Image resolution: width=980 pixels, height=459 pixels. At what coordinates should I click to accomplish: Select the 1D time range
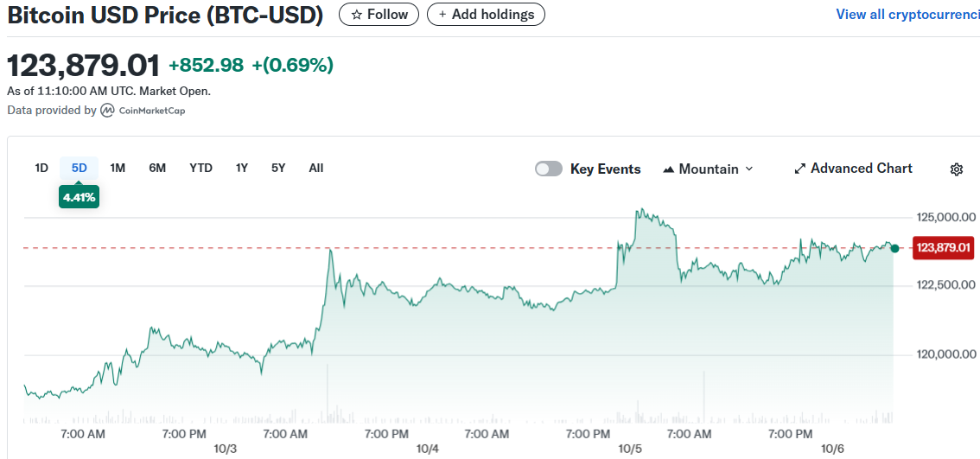(x=41, y=168)
